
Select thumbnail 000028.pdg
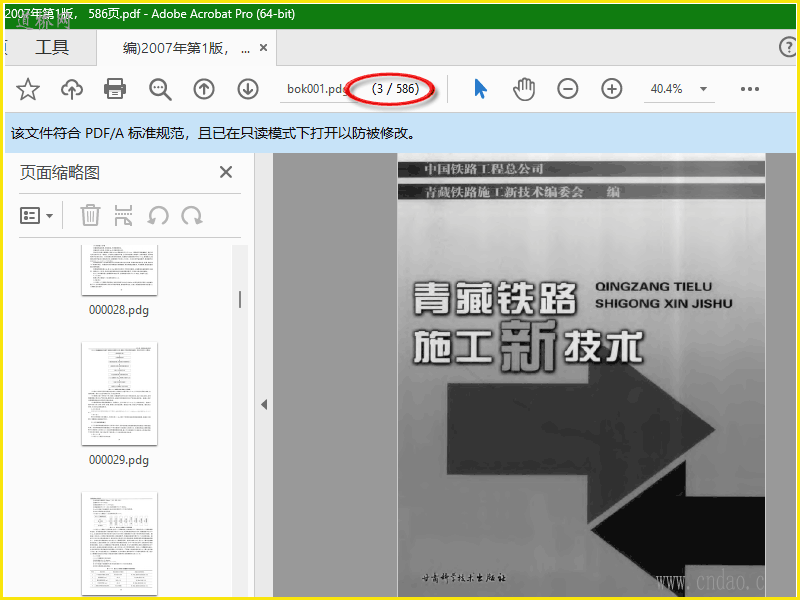coord(119,269)
